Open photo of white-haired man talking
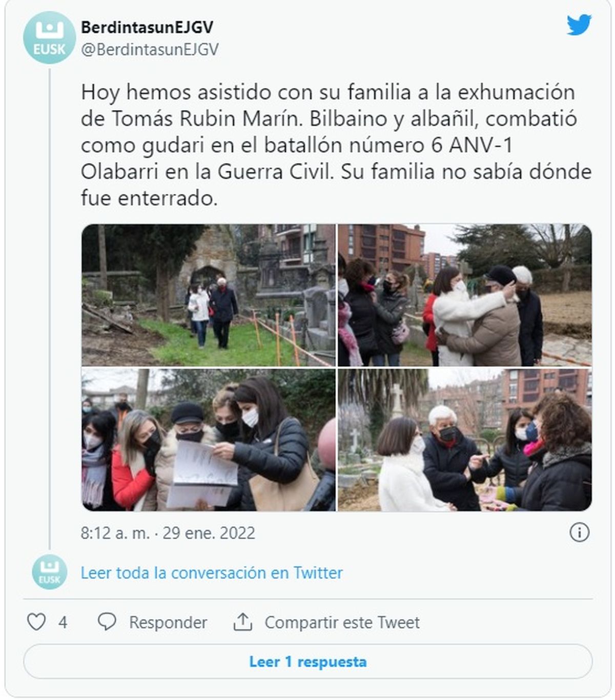Screen dimensions: 615x700 465,440
